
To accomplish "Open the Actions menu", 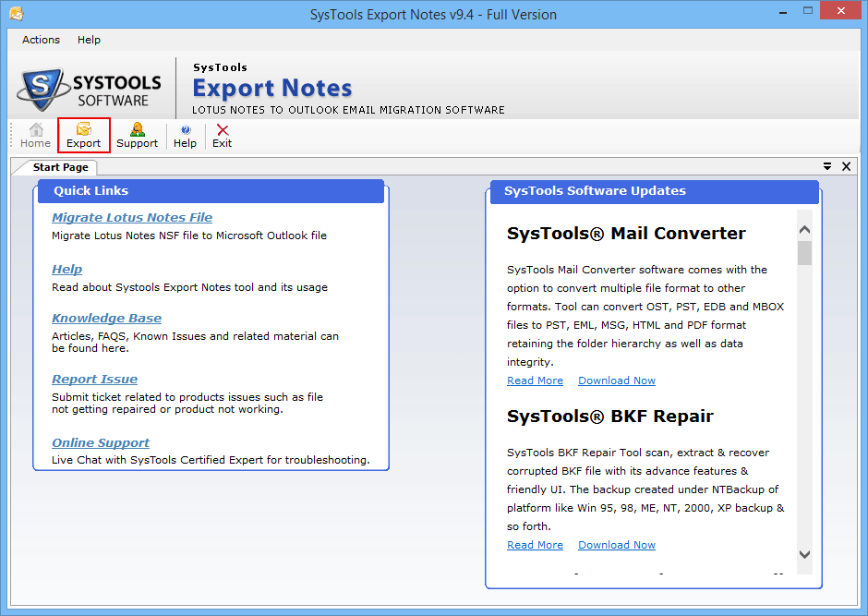I will pos(41,40).
